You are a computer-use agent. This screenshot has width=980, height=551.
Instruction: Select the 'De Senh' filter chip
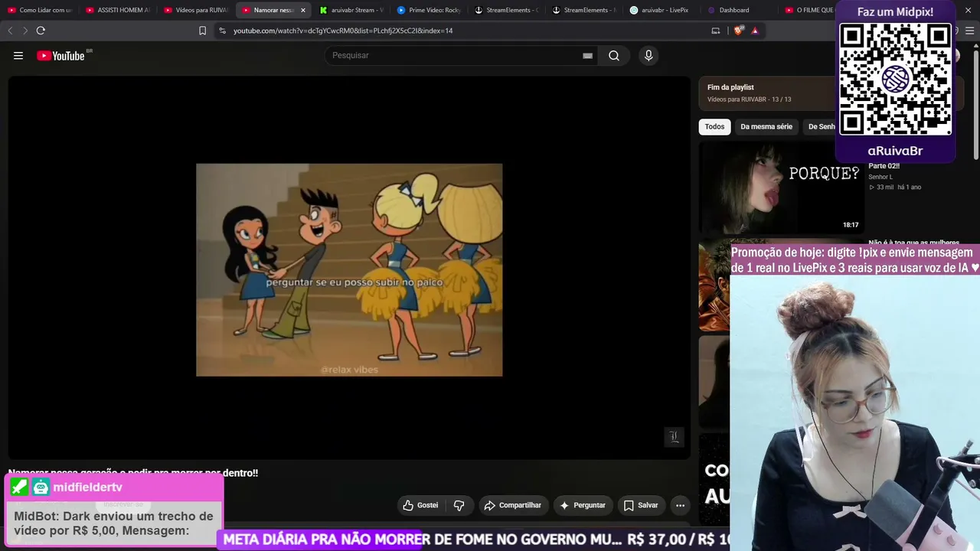coord(820,127)
